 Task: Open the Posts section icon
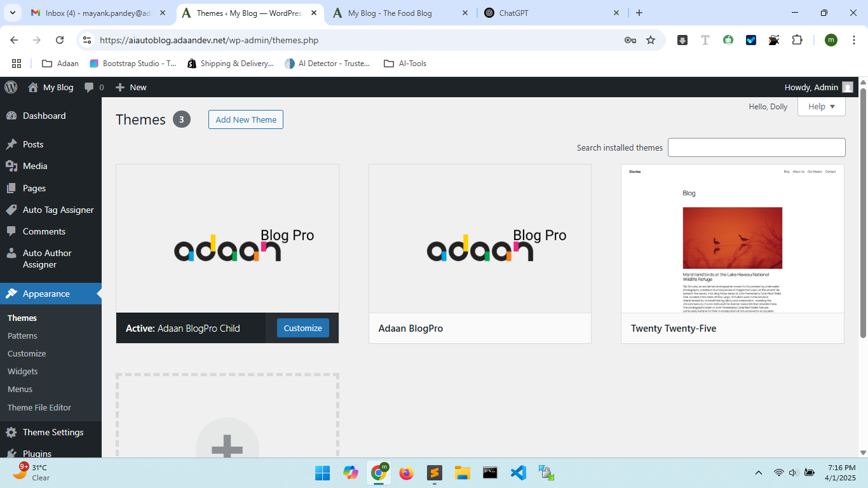pyautogui.click(x=13, y=144)
